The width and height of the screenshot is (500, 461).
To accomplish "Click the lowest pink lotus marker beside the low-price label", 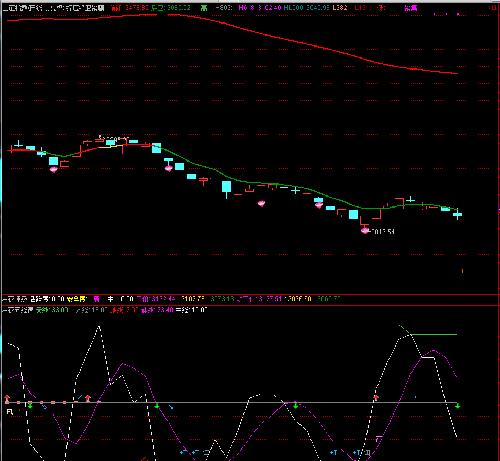I will click(365, 230).
